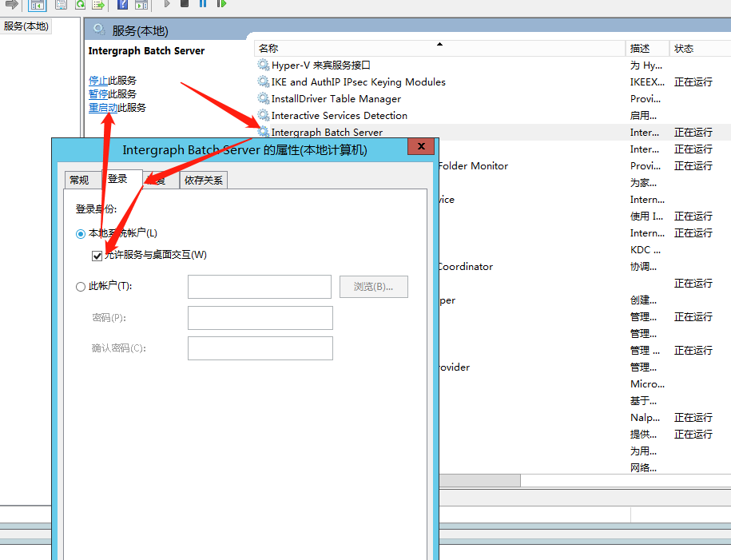Click the forward arrow toolbar icon

(x=11, y=4)
